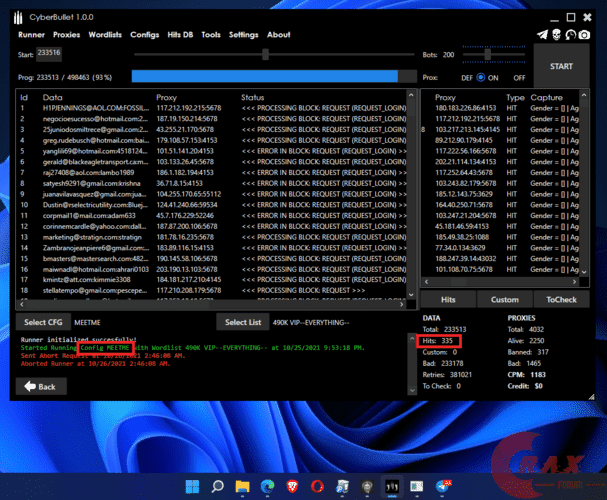
Task: Click the start position slider handle
Action: point(265,55)
